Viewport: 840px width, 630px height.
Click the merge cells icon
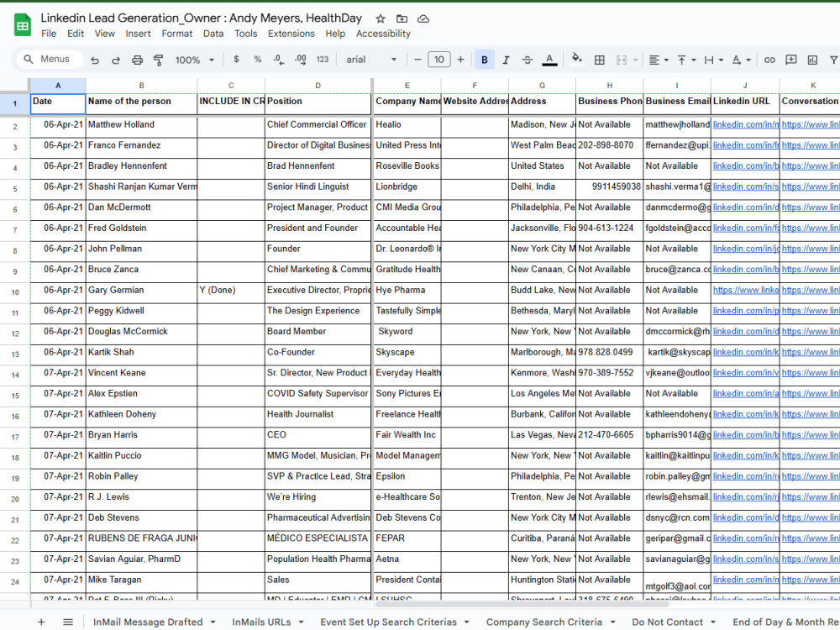(622, 60)
